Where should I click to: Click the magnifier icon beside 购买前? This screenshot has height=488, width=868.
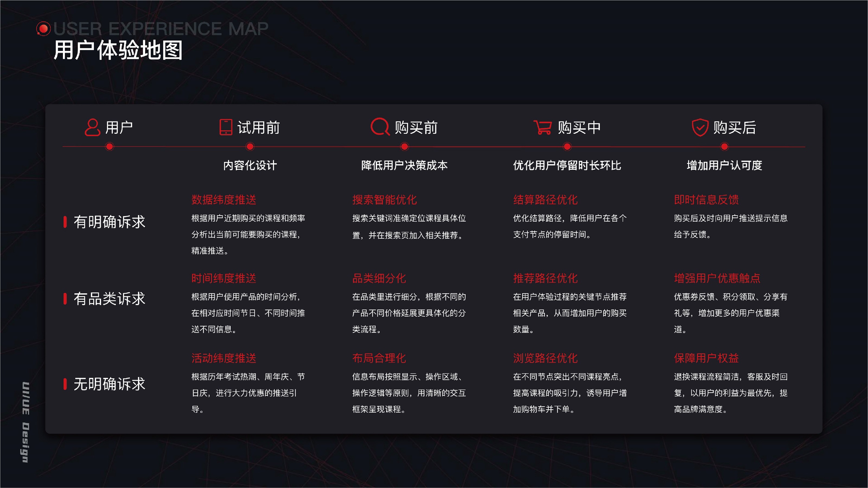coord(380,127)
